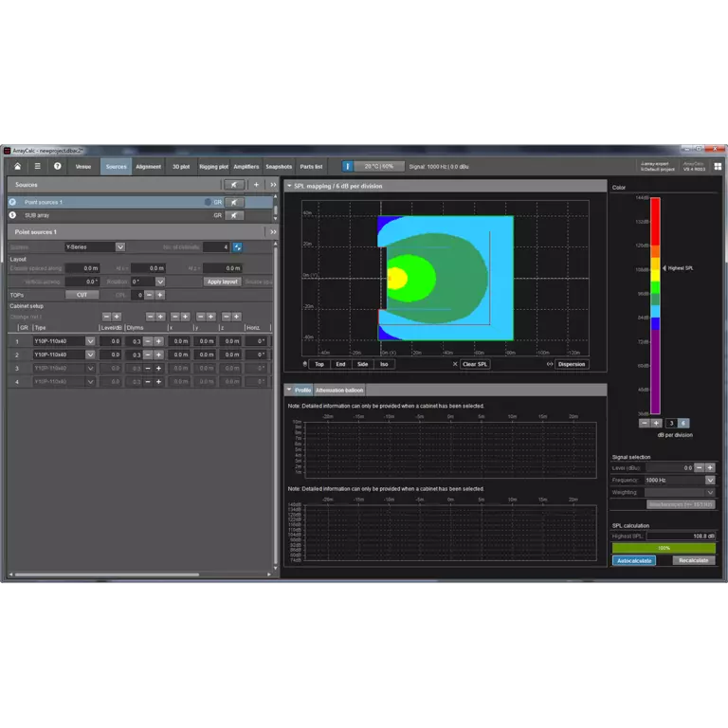Open the Amplifiers tab
728x728 pixels.
[x=246, y=166]
